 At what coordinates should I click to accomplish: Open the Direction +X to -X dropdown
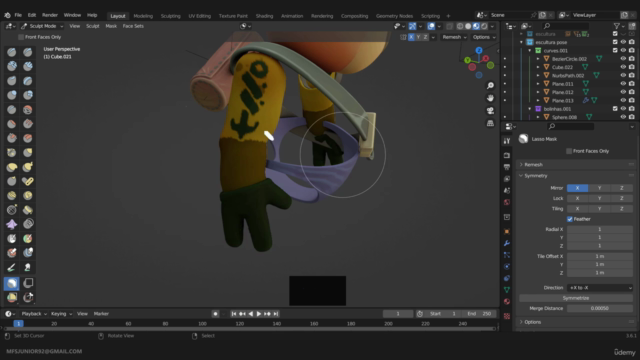coord(600,288)
